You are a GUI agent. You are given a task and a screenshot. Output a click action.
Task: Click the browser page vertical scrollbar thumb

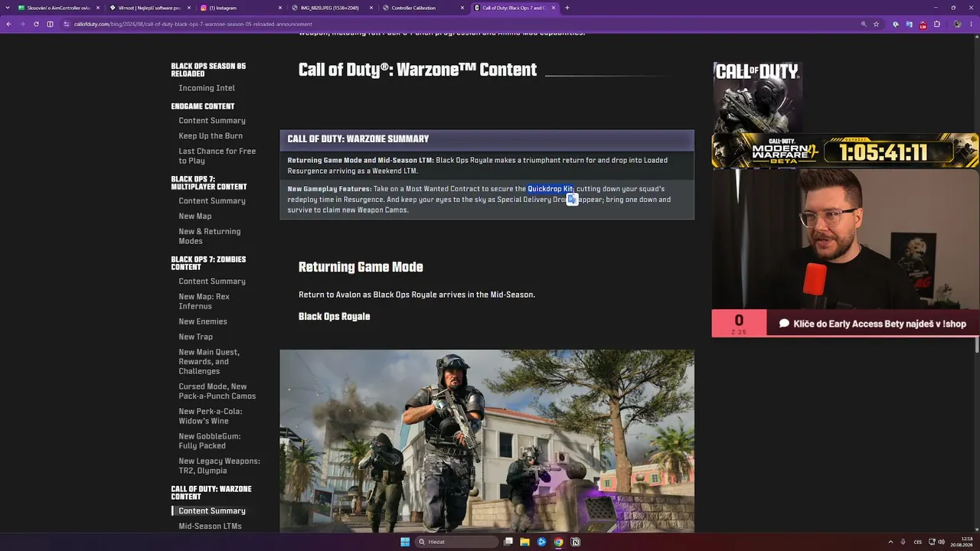976,346
